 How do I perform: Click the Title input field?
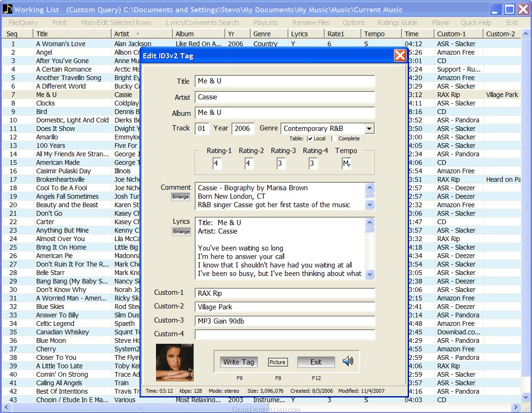point(285,81)
